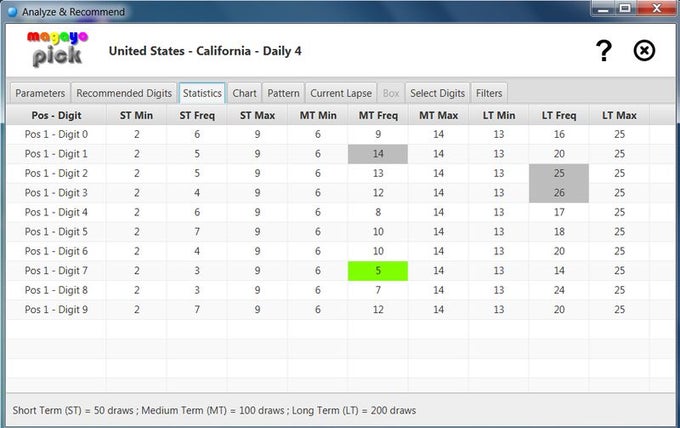Select the Statistics tab
Viewport: 680px width, 428px height.
click(x=202, y=93)
